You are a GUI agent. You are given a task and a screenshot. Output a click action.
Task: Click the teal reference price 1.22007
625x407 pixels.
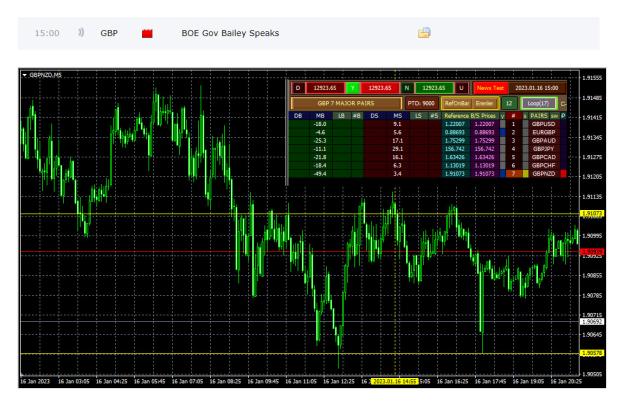coord(456,124)
